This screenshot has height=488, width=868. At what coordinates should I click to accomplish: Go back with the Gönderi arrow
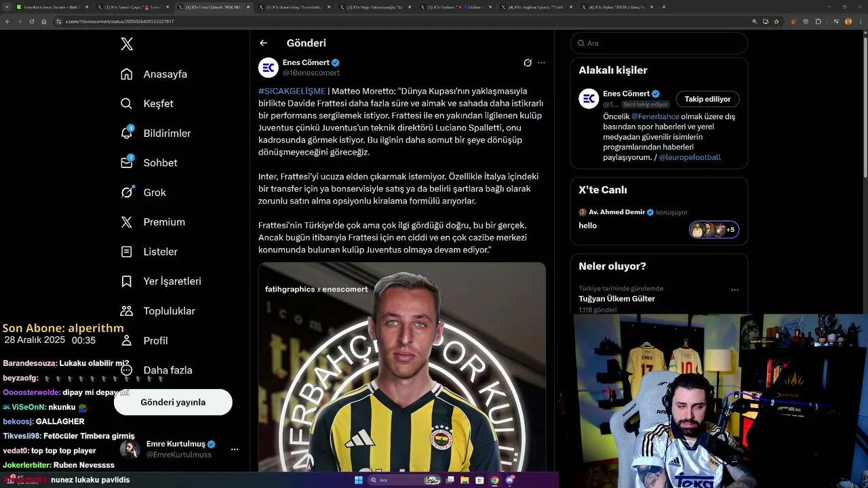click(x=263, y=43)
